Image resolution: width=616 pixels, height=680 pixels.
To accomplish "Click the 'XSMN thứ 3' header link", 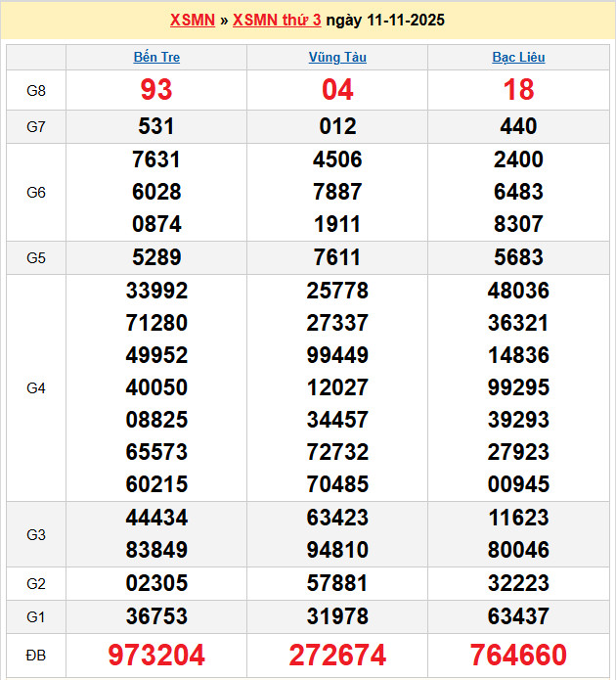I will pos(277,20).
